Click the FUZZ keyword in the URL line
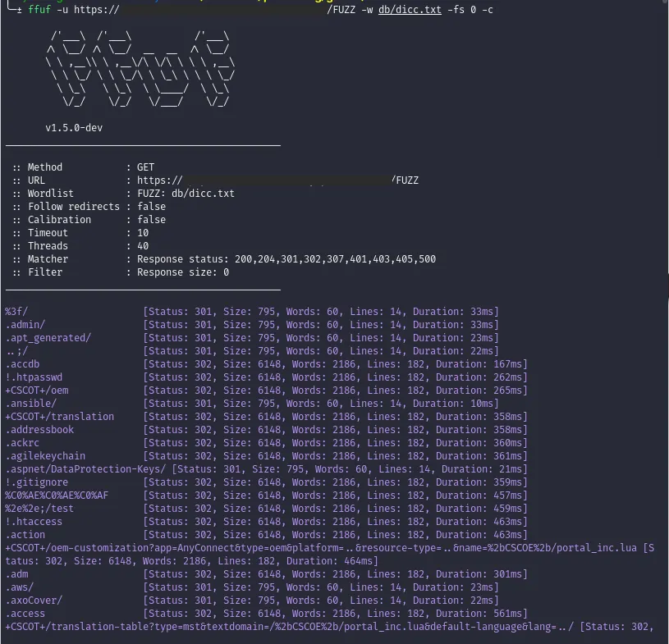Image resolution: width=669 pixels, height=644 pixels. click(407, 180)
